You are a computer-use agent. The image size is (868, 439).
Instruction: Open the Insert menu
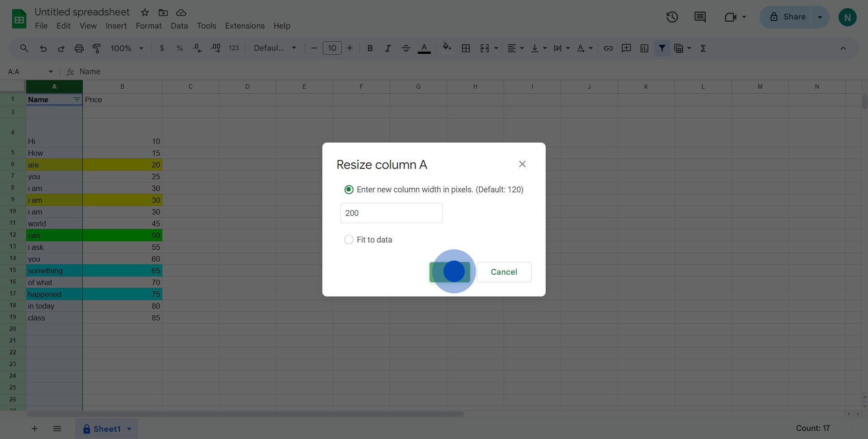116,26
